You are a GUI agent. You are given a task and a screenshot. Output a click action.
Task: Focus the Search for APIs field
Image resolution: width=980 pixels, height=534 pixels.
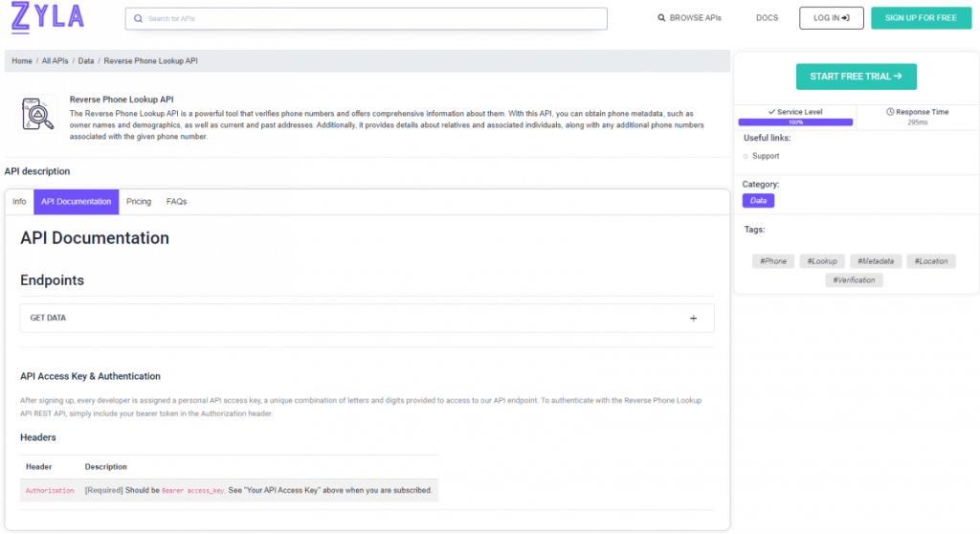point(367,19)
